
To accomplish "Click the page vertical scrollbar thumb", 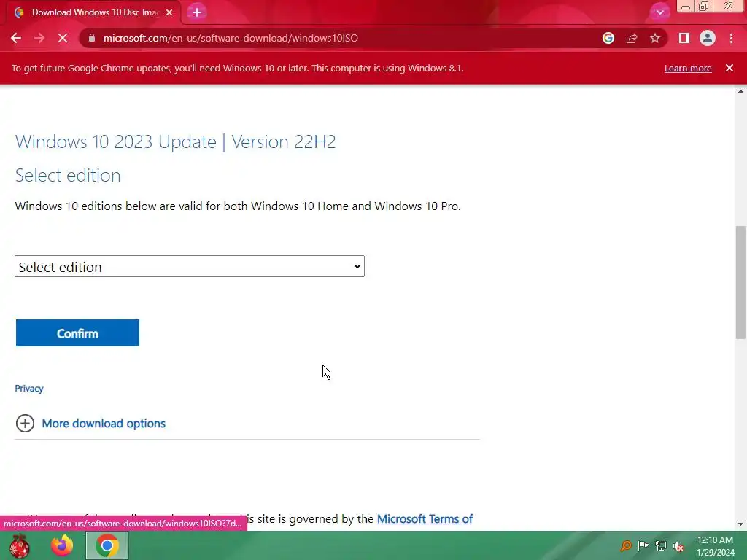I will (x=740, y=282).
